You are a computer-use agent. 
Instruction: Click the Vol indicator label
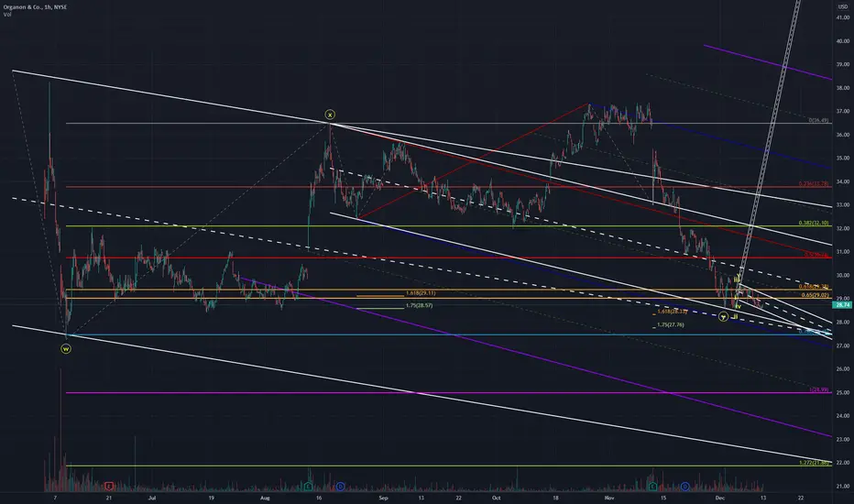click(7, 15)
